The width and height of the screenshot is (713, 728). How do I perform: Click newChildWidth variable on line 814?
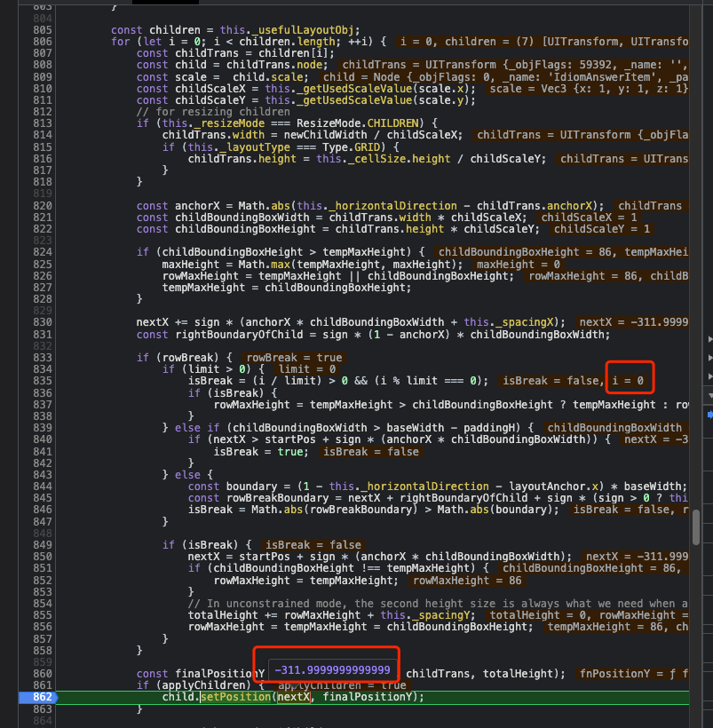tap(326, 135)
